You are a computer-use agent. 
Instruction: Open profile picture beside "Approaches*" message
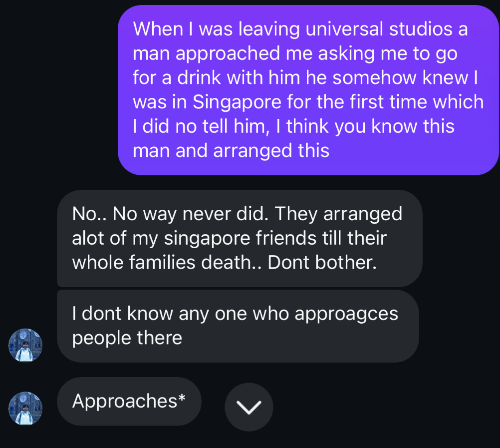click(25, 408)
